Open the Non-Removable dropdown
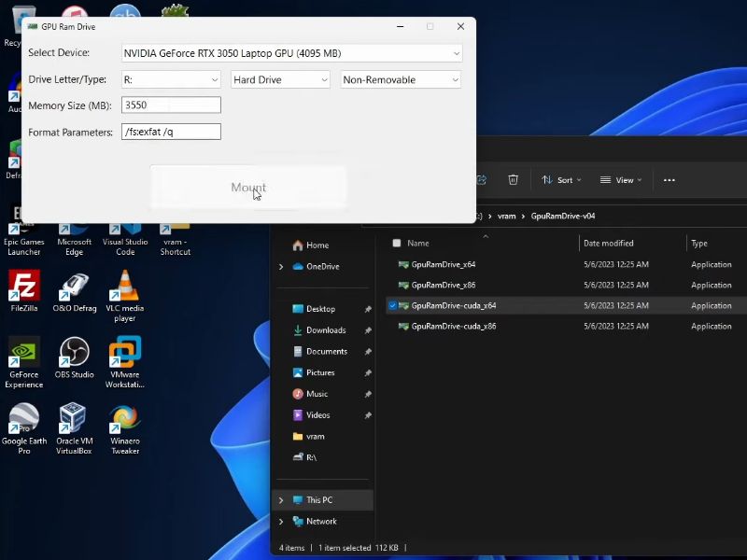Image resolution: width=747 pixels, height=560 pixels. coord(401,79)
